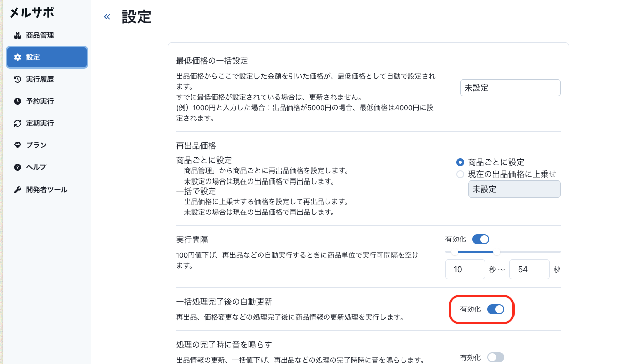Click the diamond icon beside プラン
Screen dimensions: 642x364
18,145
